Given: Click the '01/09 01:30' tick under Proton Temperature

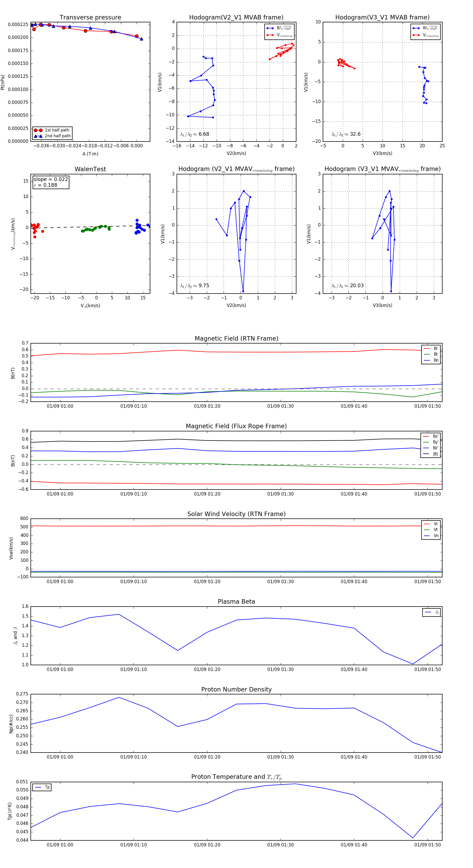Looking at the screenshot, I should pos(280,845).
